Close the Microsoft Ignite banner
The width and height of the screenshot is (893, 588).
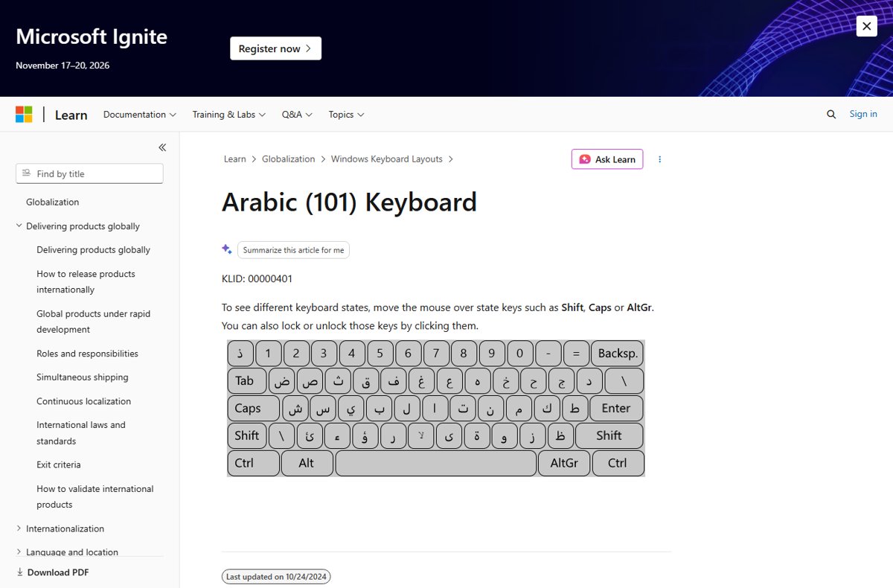tap(866, 26)
